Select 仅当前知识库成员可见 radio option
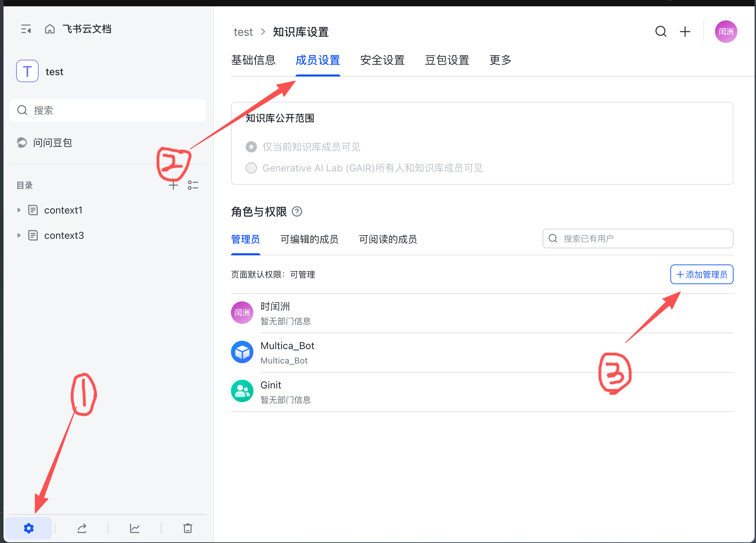This screenshot has height=543, width=756. [251, 147]
